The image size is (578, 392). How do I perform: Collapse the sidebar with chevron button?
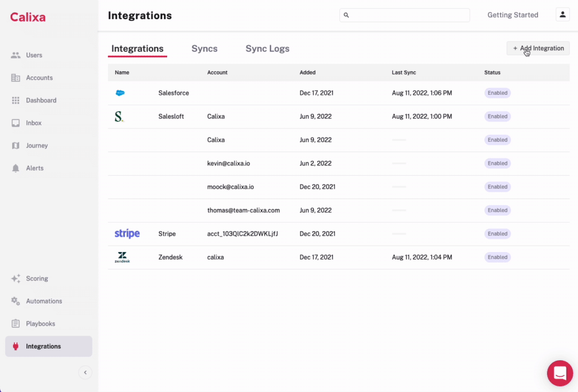[85, 372]
